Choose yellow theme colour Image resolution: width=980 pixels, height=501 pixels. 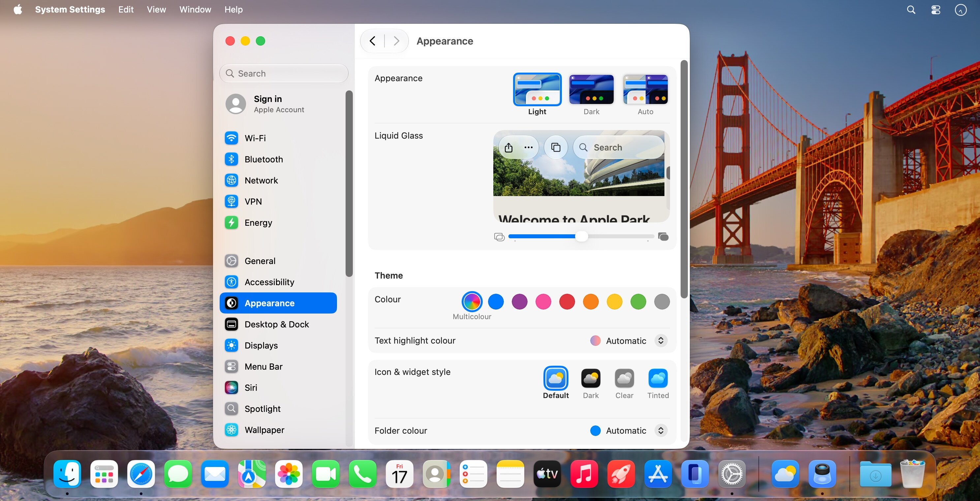614,302
